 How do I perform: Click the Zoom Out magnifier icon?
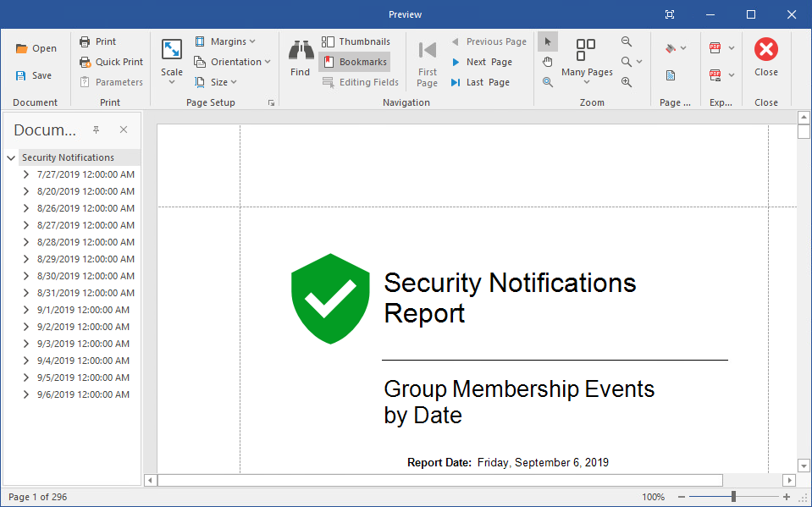(x=627, y=41)
